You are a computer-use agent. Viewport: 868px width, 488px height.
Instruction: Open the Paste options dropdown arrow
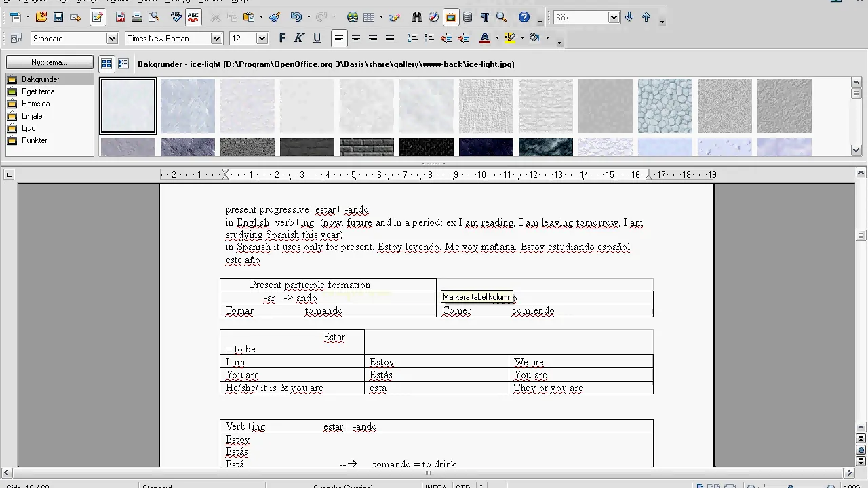[x=260, y=18]
